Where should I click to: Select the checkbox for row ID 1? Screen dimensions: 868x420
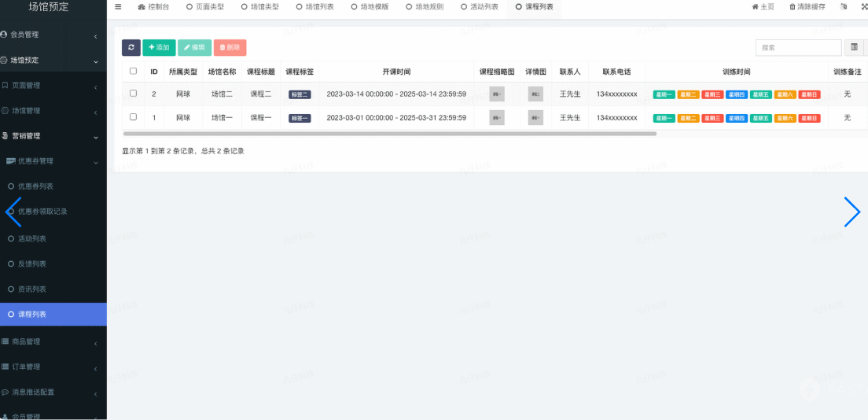pos(133,117)
